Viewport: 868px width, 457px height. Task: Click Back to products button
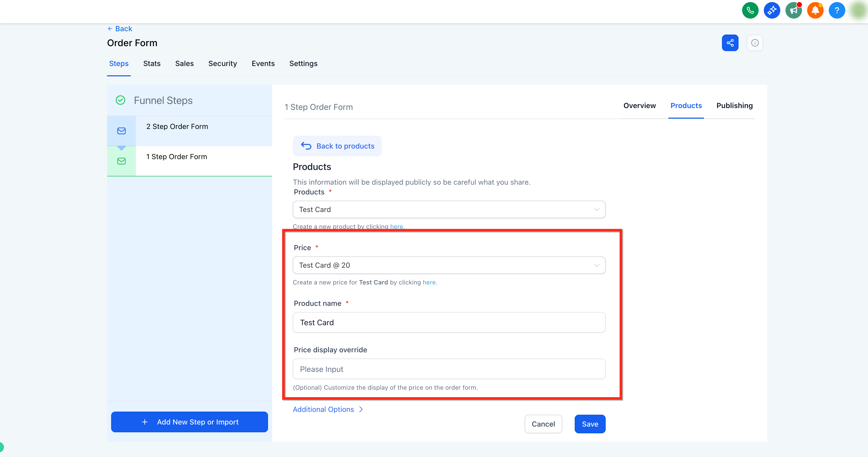click(337, 146)
